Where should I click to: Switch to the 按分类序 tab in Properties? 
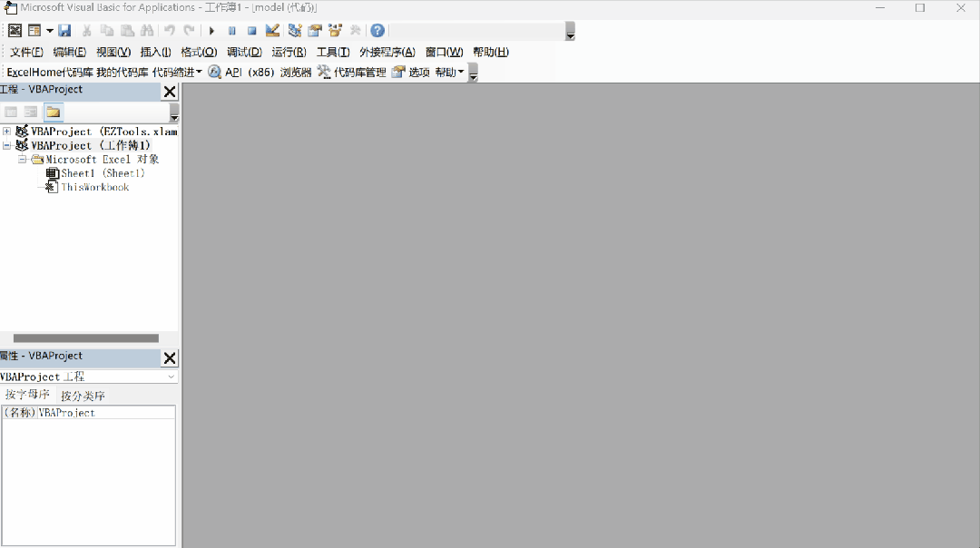point(83,395)
